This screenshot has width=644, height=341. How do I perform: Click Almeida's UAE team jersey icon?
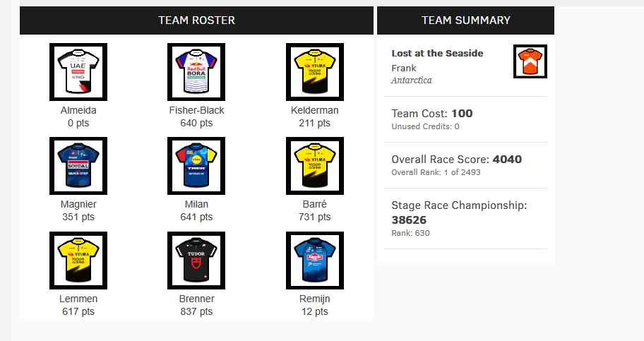click(78, 72)
